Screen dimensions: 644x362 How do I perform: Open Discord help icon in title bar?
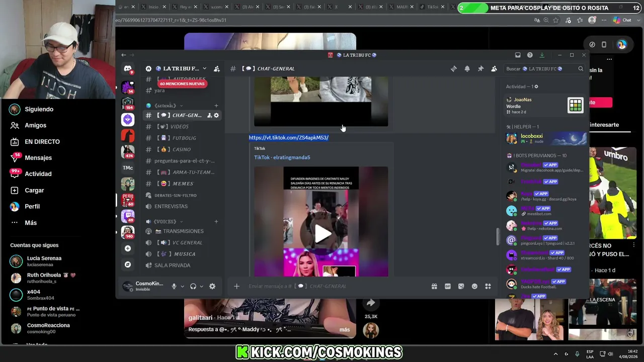[530, 55]
